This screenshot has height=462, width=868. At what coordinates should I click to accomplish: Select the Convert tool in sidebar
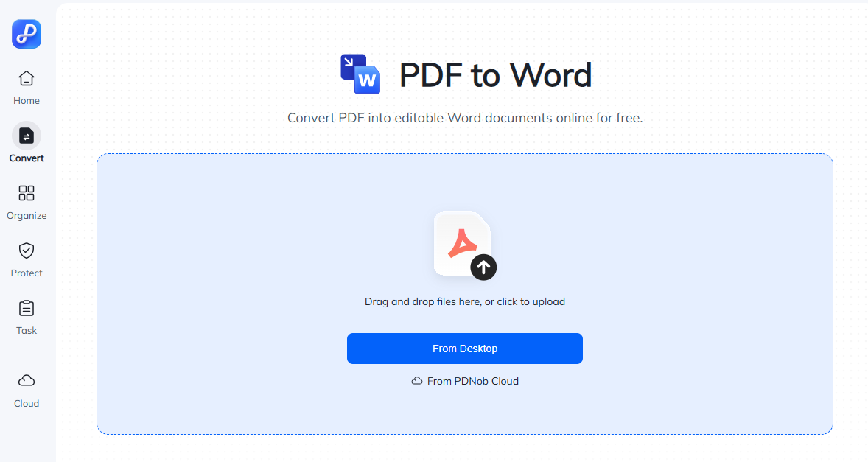(x=26, y=136)
